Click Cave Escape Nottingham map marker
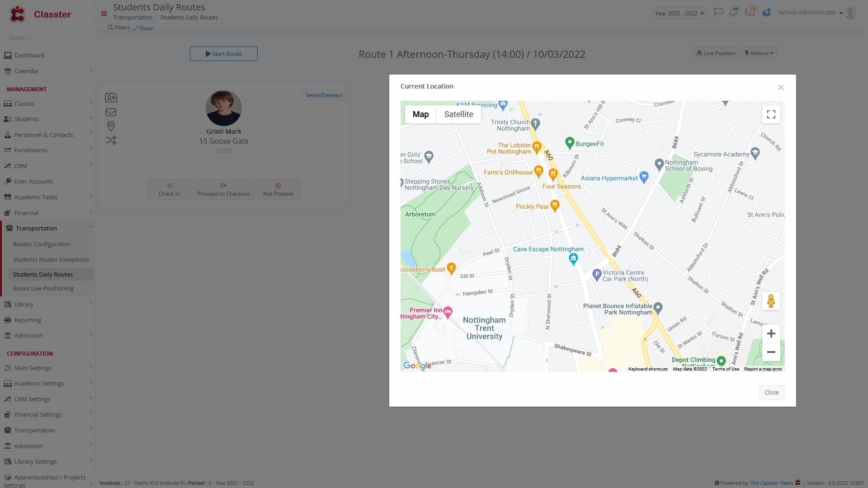The image size is (868, 488). coord(573,259)
